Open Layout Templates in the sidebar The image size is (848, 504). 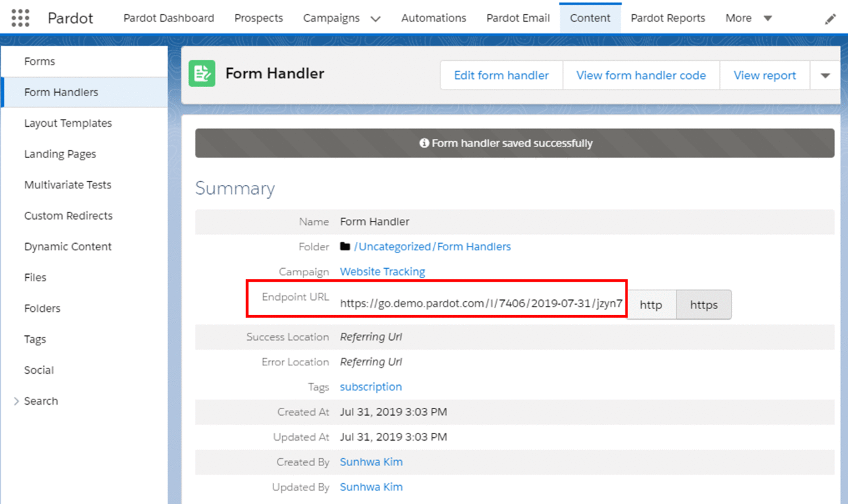(84, 123)
